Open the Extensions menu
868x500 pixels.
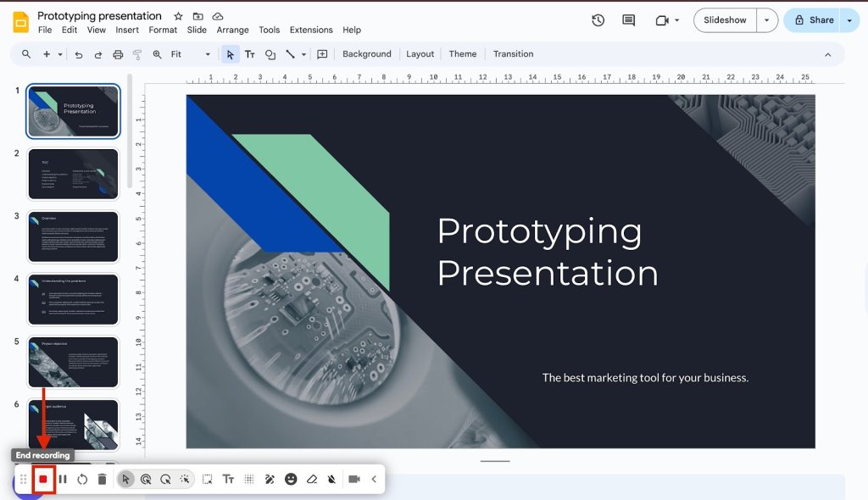311,30
